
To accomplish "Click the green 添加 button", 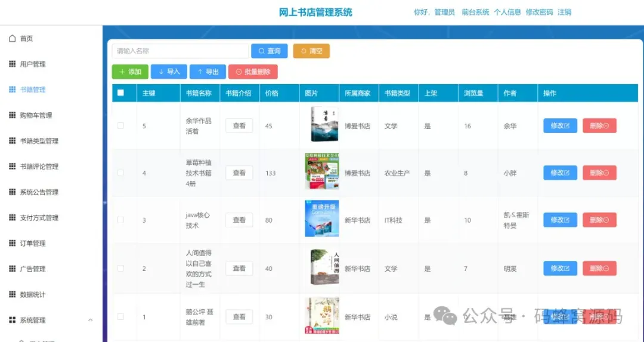I will (x=130, y=72).
